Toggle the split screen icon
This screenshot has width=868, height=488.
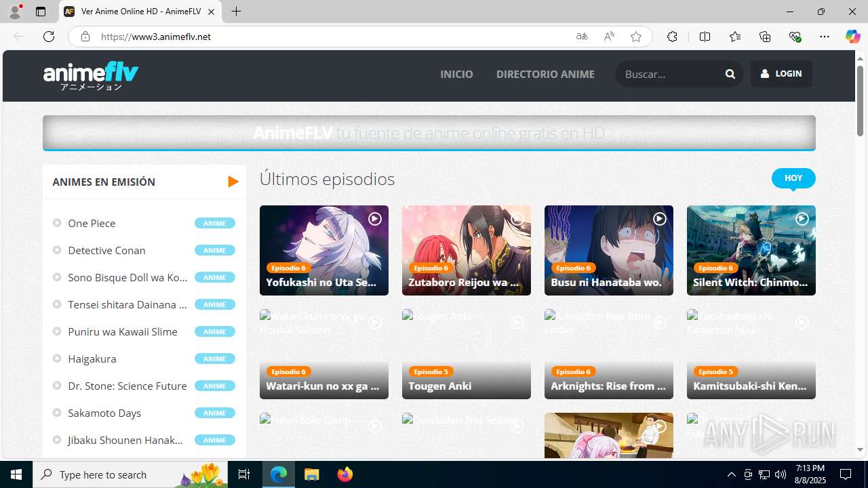pyautogui.click(x=705, y=37)
